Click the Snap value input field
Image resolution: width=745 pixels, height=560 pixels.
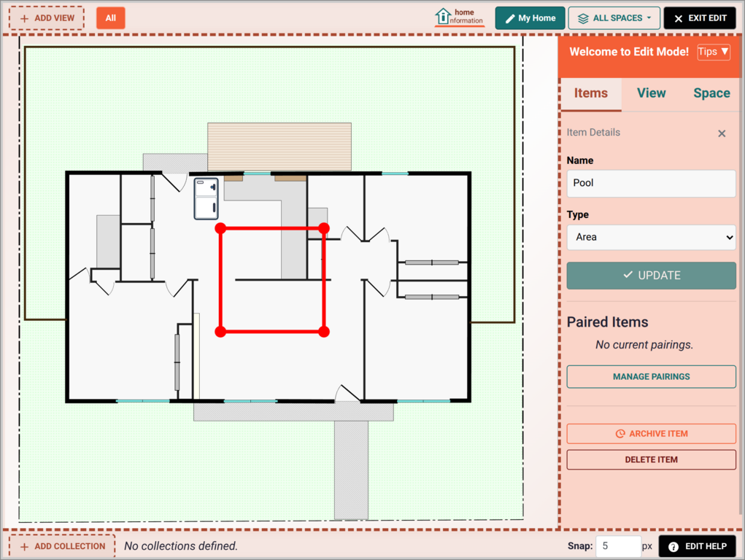point(618,546)
